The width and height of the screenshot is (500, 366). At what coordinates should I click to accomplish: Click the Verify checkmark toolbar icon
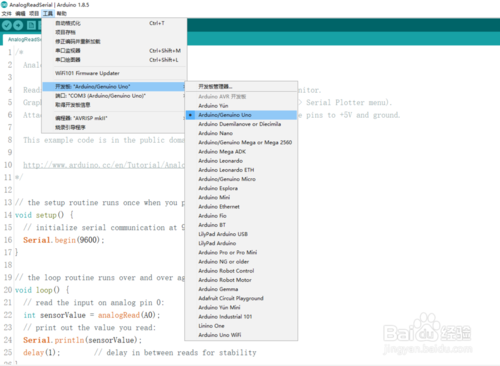pos(7,25)
